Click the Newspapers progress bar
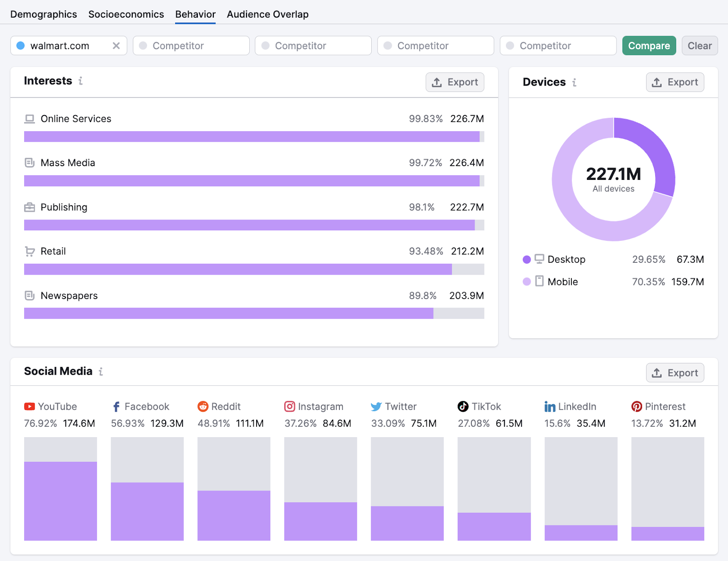728x561 pixels. [x=254, y=313]
